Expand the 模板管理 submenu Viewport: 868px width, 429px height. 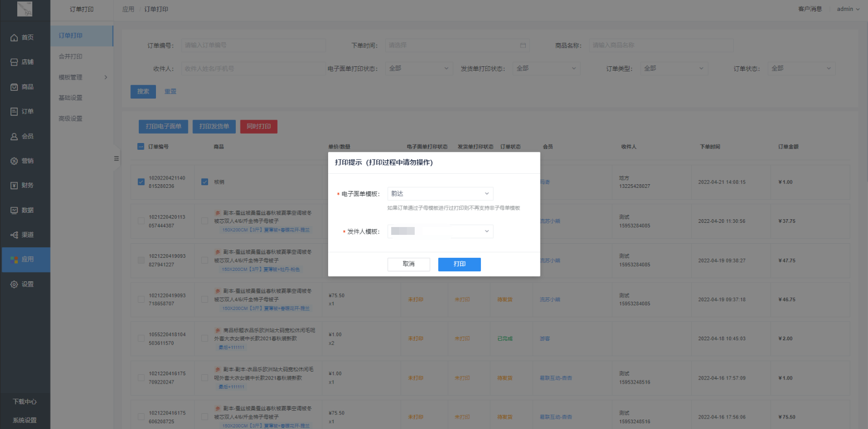tap(82, 77)
